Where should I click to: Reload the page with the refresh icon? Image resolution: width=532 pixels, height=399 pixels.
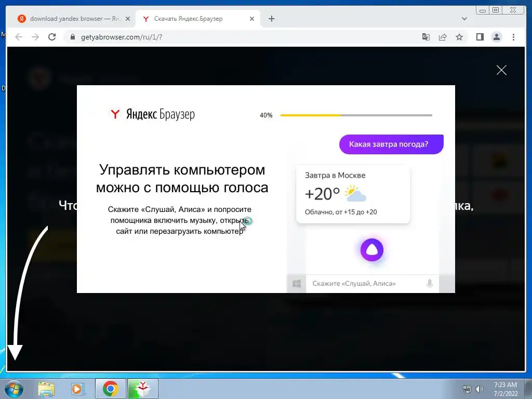(x=52, y=37)
